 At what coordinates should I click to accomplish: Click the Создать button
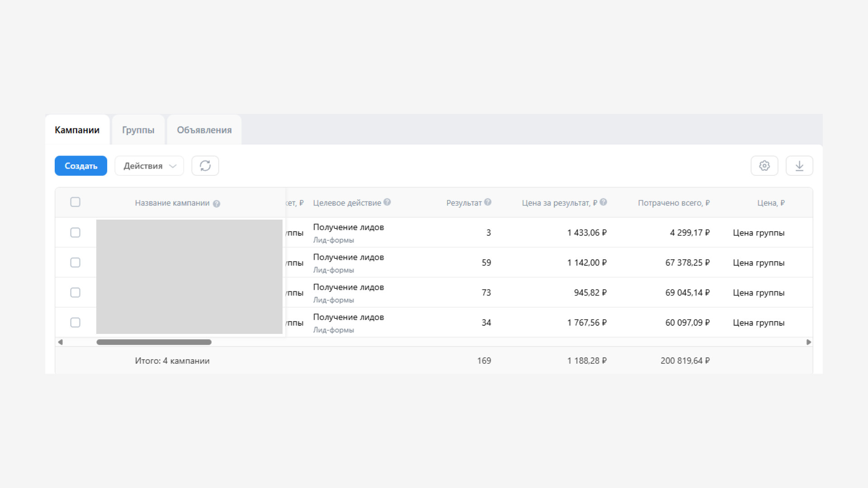pos(81,166)
